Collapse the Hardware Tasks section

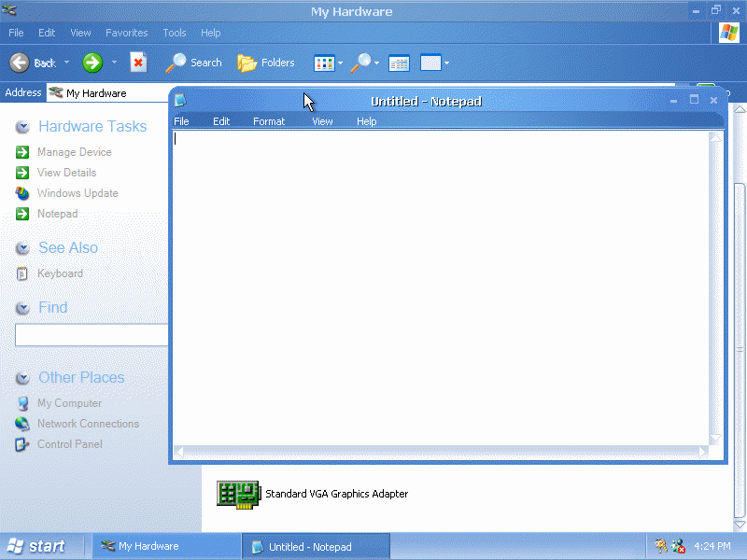pyautogui.click(x=22, y=127)
